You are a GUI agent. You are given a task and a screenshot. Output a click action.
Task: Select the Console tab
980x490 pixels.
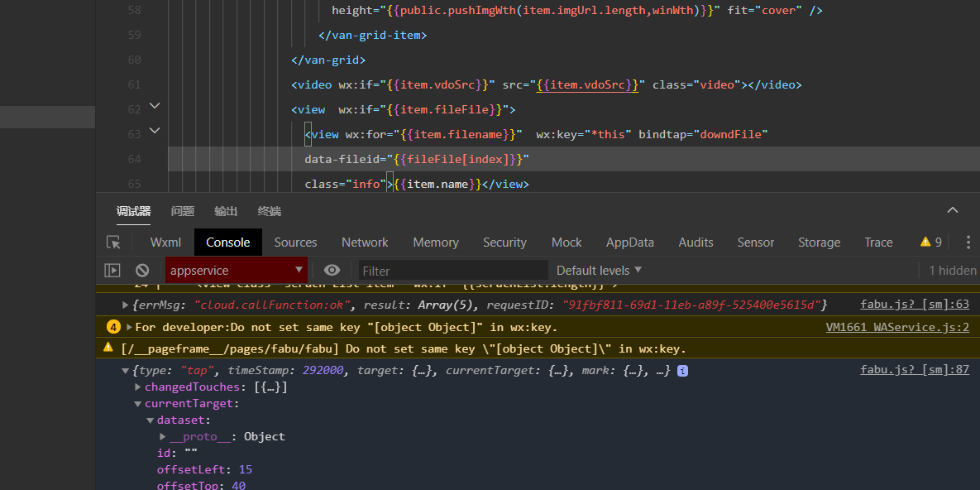click(228, 243)
